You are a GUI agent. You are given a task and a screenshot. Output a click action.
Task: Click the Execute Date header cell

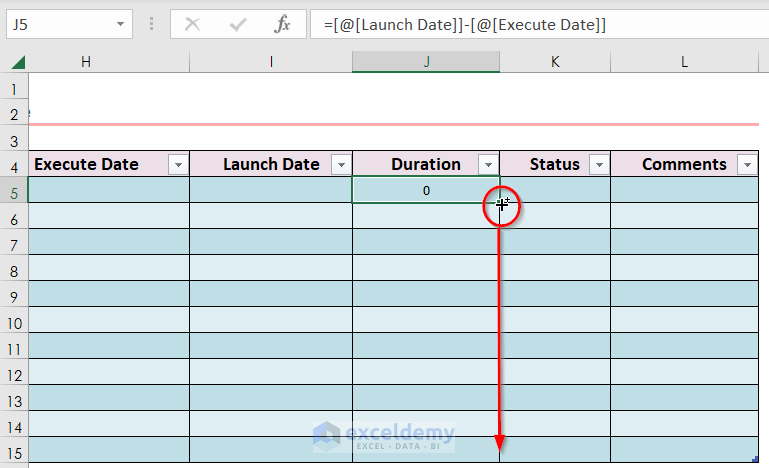tap(109, 164)
